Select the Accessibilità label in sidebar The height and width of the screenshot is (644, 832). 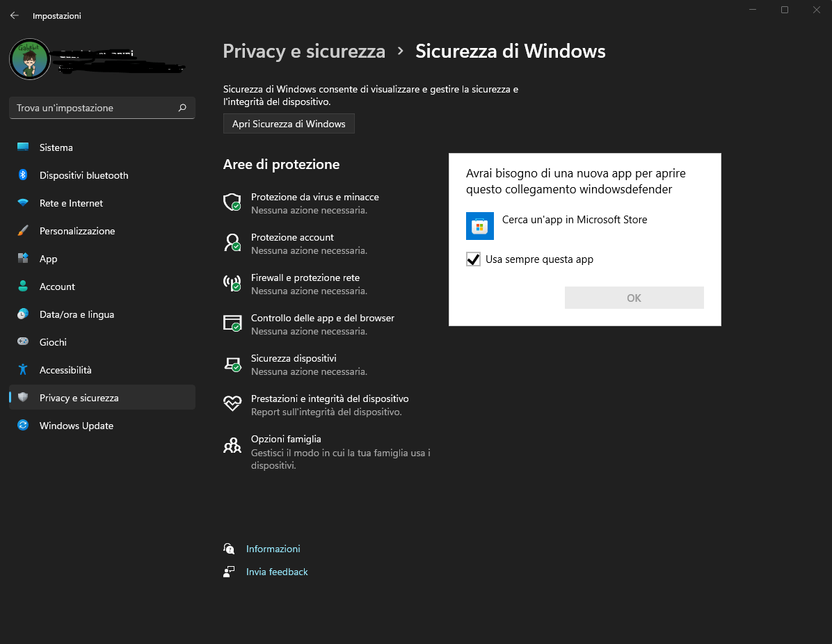point(65,370)
